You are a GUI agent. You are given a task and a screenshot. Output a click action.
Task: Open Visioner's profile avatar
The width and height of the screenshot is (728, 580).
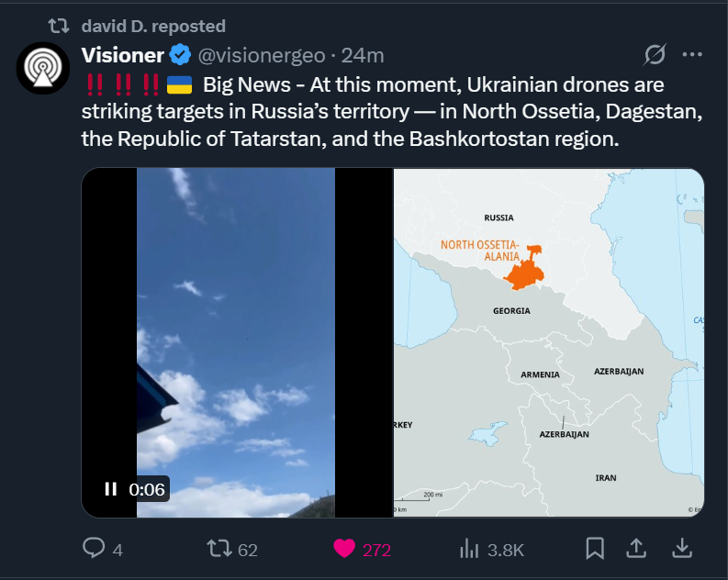[x=43, y=68]
